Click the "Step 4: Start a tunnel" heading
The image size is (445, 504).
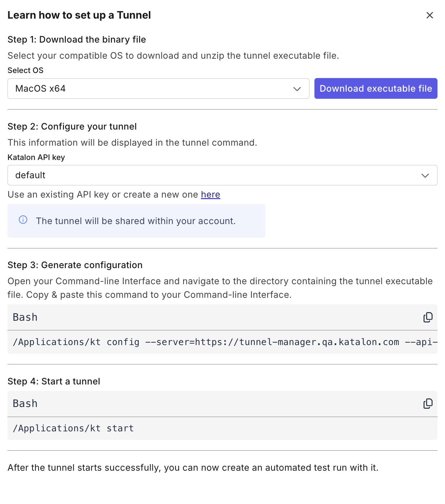pos(54,382)
